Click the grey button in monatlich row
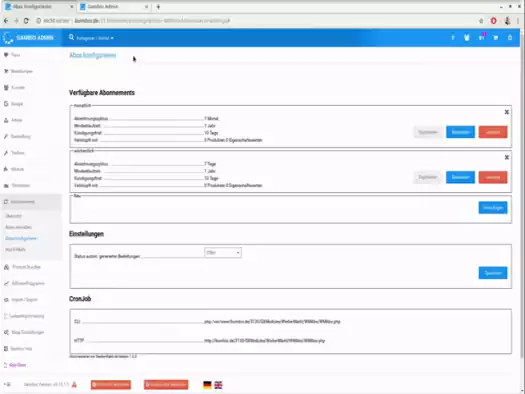 tap(428, 132)
